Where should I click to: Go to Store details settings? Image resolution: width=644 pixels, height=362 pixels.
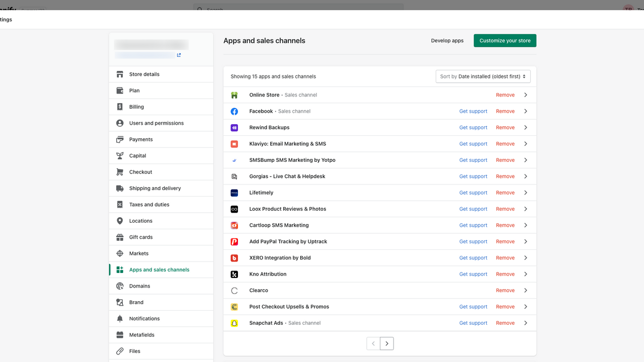(x=144, y=74)
